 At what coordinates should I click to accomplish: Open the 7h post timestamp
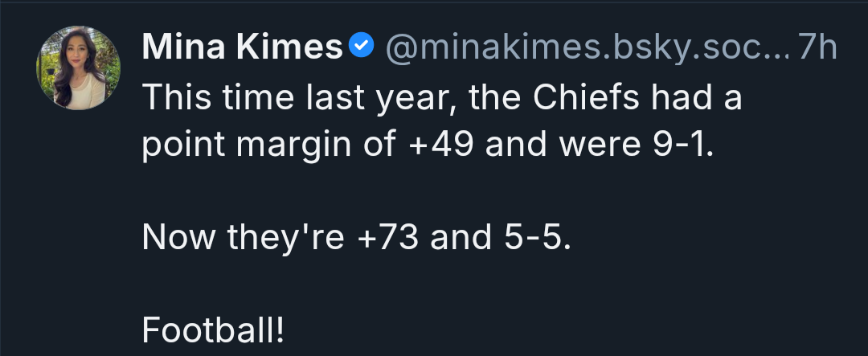pyautogui.click(x=817, y=49)
